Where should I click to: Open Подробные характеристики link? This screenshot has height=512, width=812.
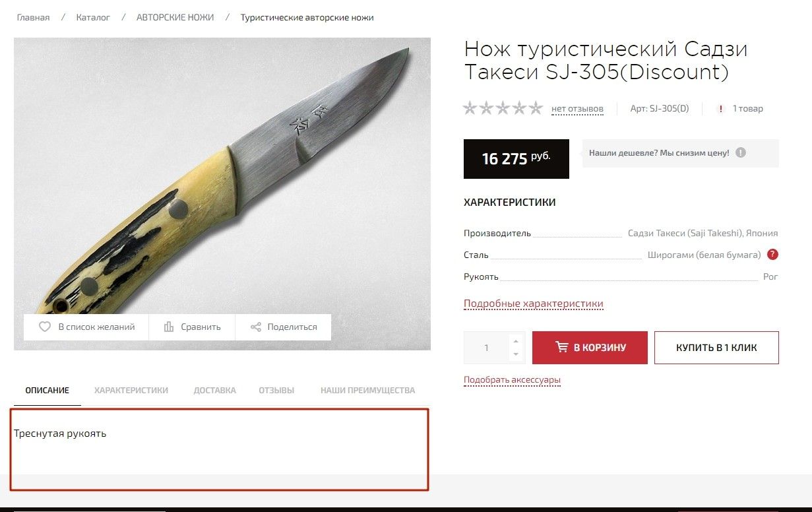pyautogui.click(x=533, y=304)
